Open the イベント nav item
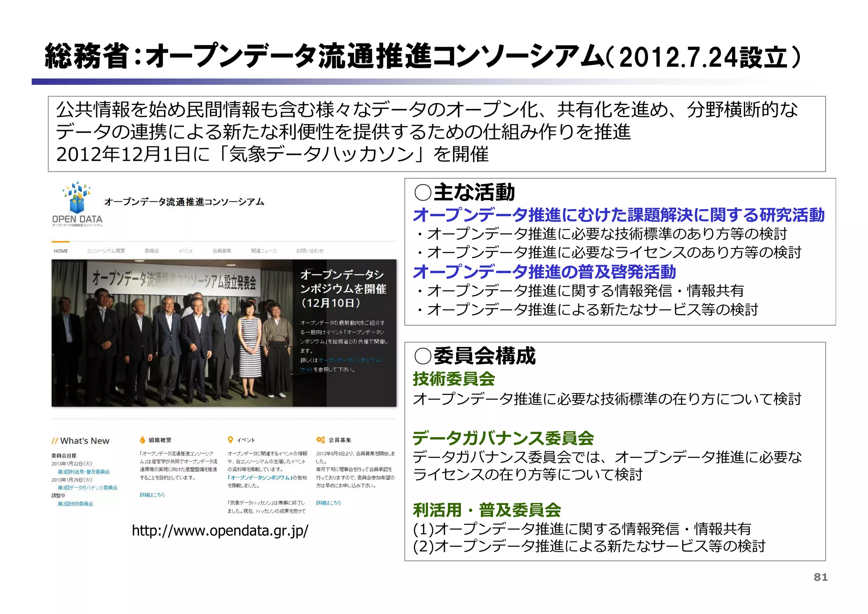 click(186, 251)
